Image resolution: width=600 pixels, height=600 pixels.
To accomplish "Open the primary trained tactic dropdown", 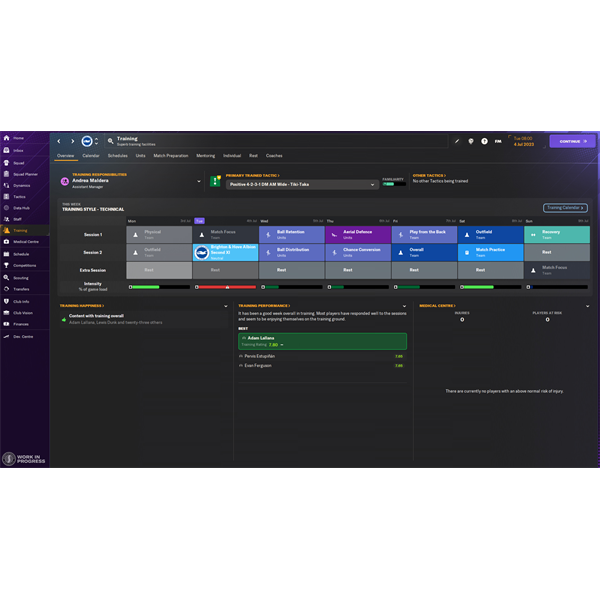I will pos(373,184).
